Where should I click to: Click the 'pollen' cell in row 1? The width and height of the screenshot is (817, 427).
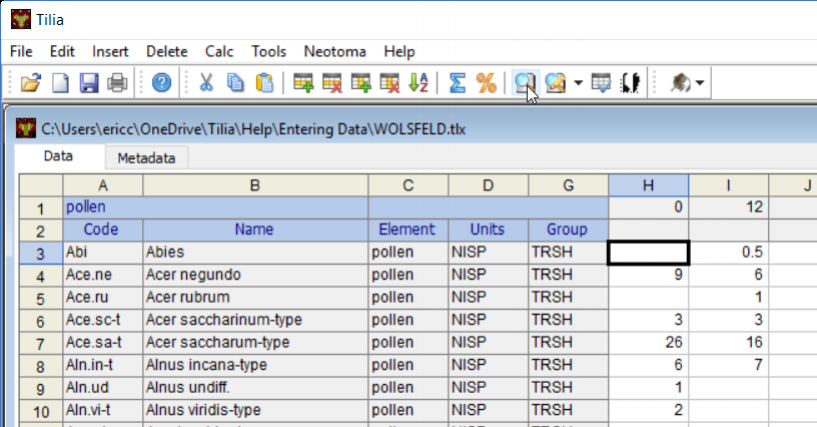coord(215,207)
